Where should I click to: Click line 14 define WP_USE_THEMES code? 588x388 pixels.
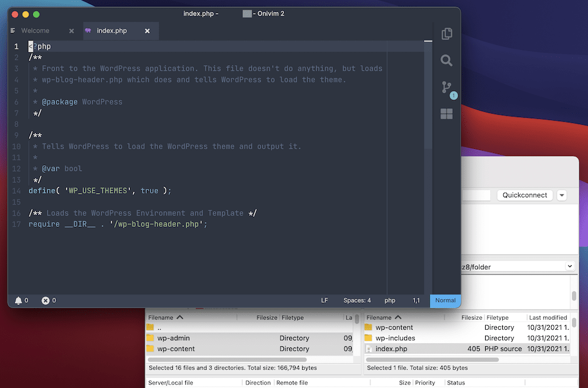(x=100, y=191)
